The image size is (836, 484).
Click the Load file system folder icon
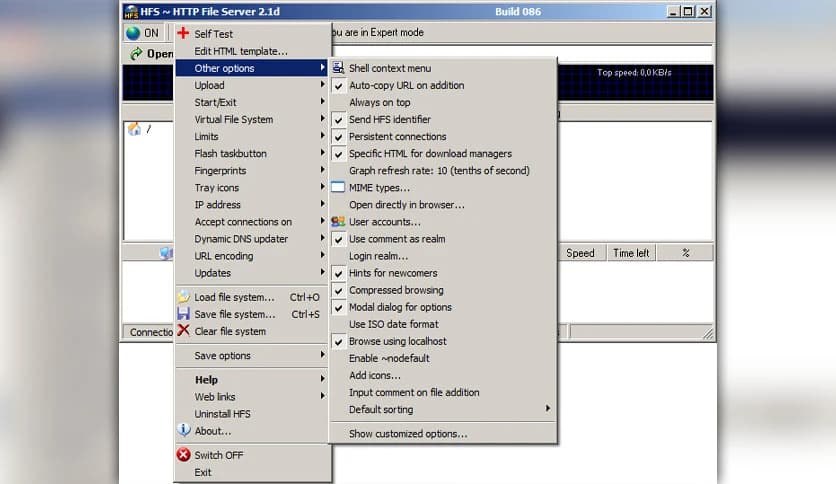[x=183, y=296]
